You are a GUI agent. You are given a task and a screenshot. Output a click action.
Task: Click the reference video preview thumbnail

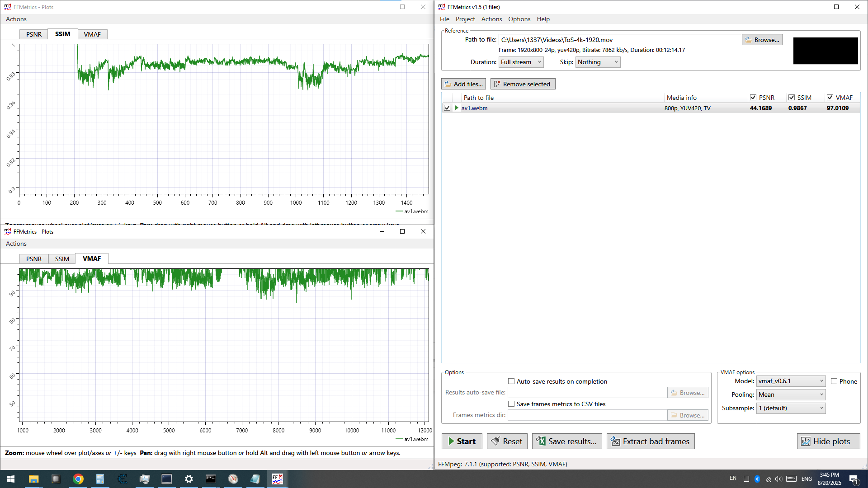pos(825,51)
